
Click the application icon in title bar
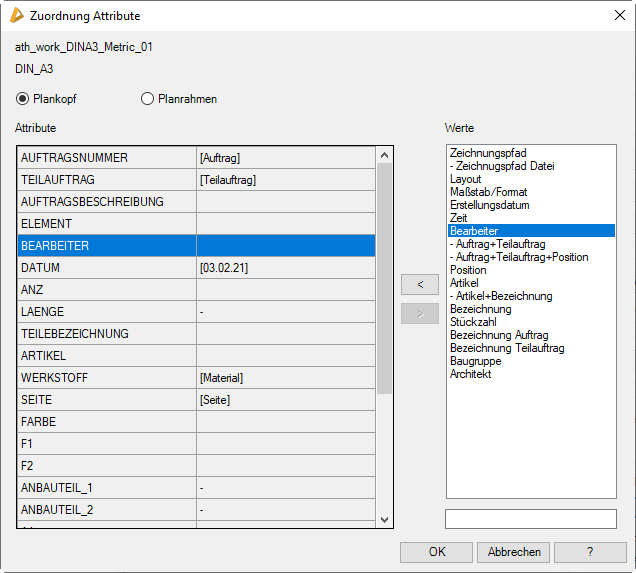[16, 16]
